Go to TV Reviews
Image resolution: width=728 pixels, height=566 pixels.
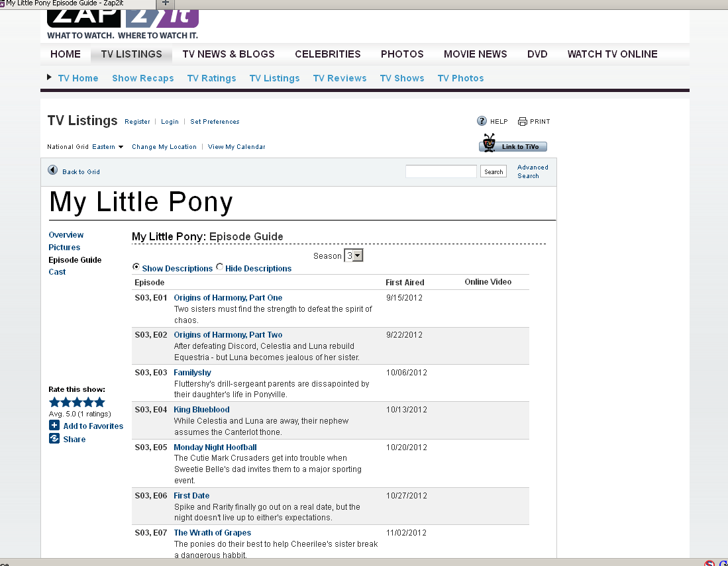pyautogui.click(x=340, y=78)
